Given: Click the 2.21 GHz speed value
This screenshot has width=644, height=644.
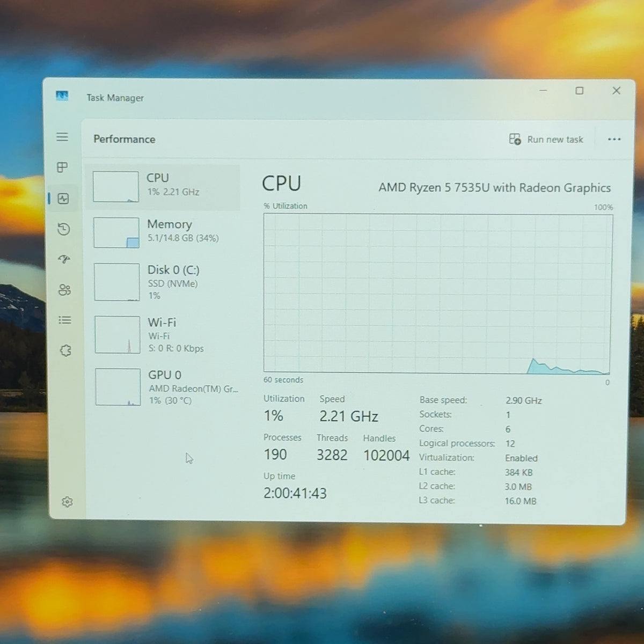Looking at the screenshot, I should (x=349, y=416).
